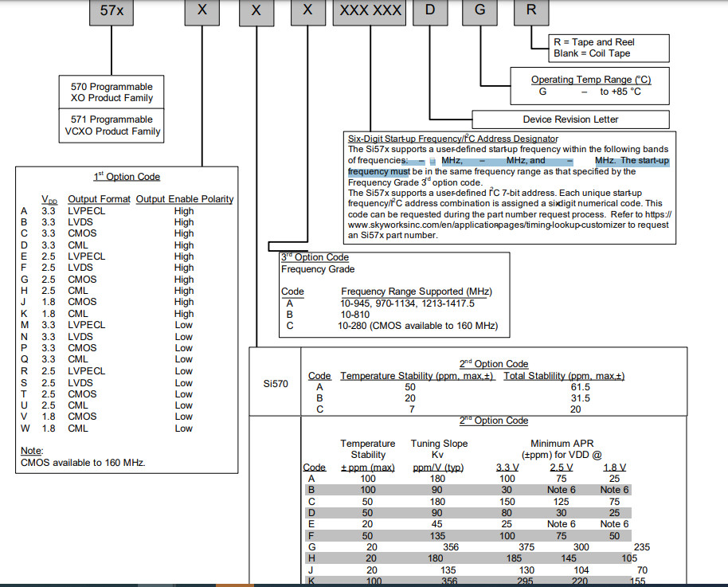The width and height of the screenshot is (728, 587).
Task: Select "Temperature Stability (ppm, max,±)" header
Action: pyautogui.click(x=418, y=376)
